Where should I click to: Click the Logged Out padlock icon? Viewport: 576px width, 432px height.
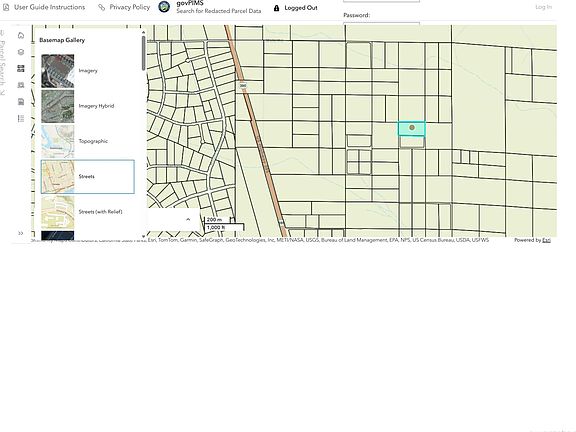tap(277, 8)
